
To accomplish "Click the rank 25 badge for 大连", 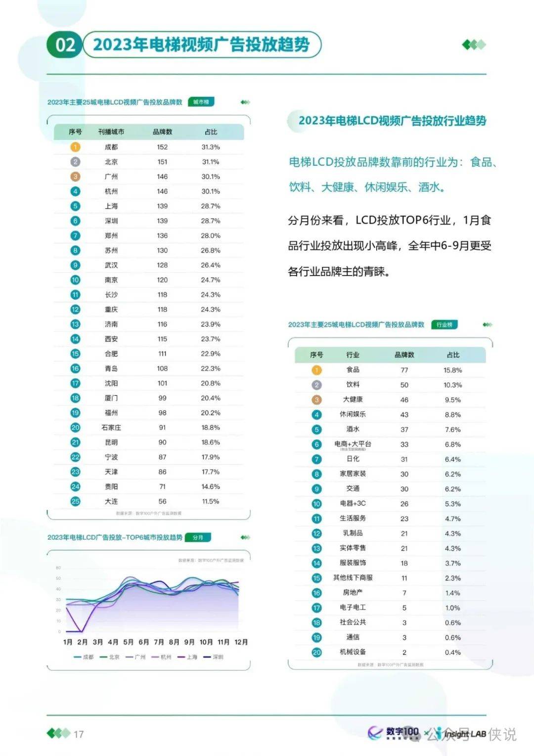I will tap(75, 501).
